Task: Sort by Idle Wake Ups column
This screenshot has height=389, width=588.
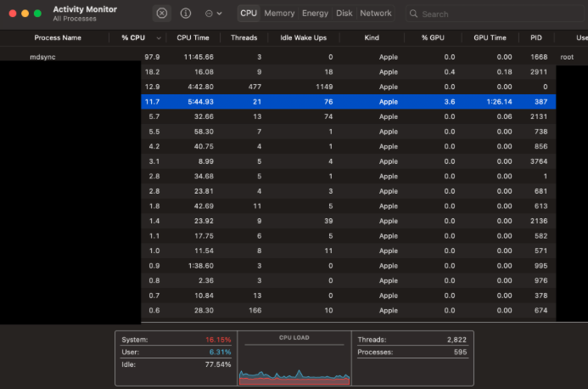Action: click(304, 37)
